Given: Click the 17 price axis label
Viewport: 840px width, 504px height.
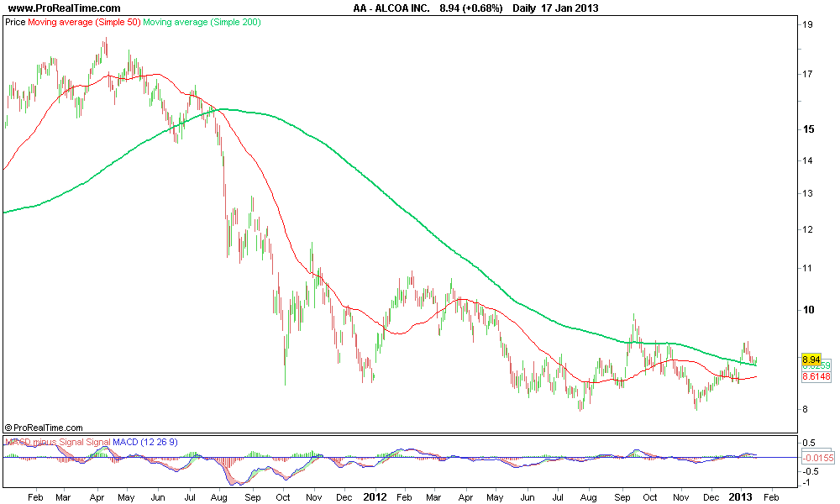Looking at the screenshot, I should pos(808,74).
